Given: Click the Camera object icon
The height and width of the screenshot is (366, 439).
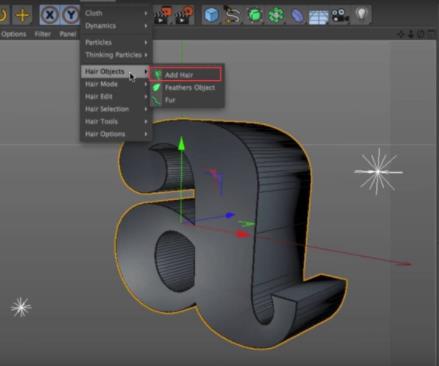Looking at the screenshot, I should point(340,16).
